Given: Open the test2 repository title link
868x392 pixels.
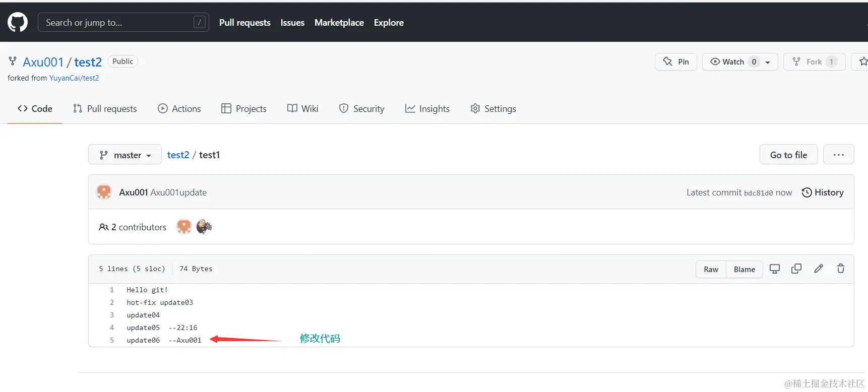Looking at the screenshot, I should [x=88, y=62].
